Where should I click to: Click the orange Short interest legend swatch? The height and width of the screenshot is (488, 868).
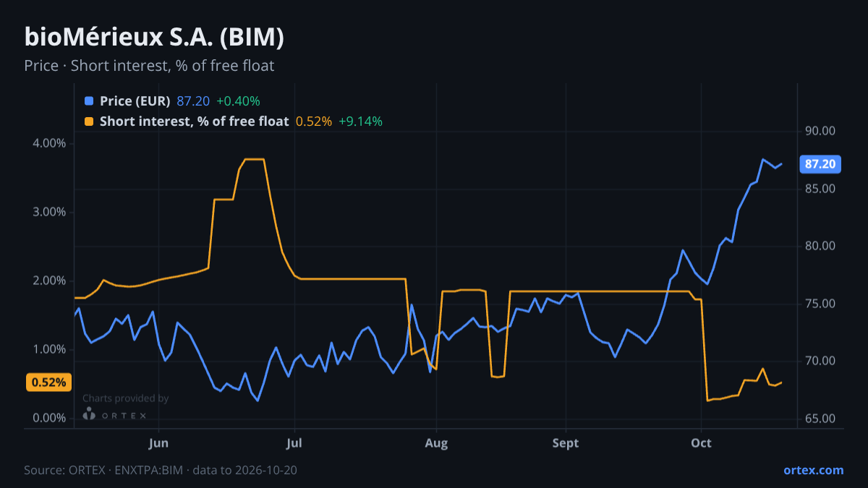click(x=89, y=121)
